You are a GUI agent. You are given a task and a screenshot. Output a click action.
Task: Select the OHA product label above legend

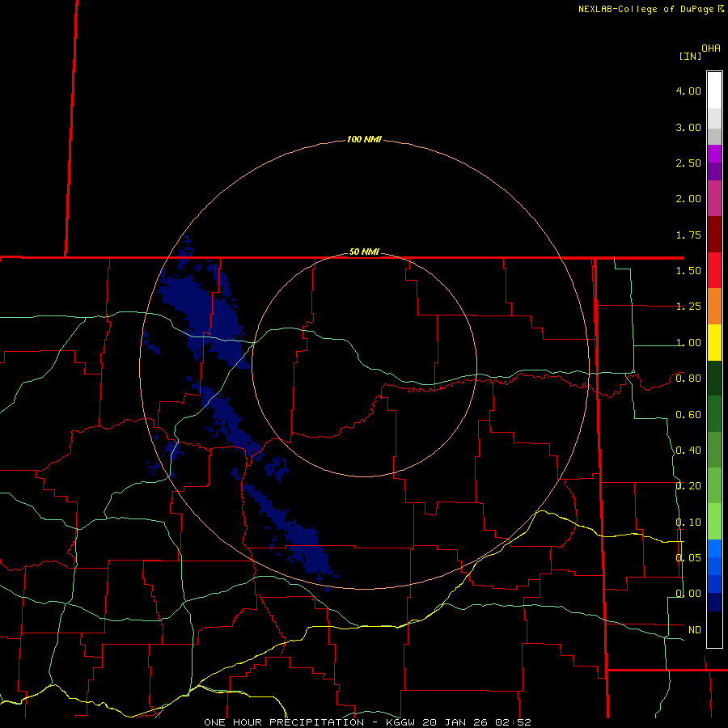711,49
